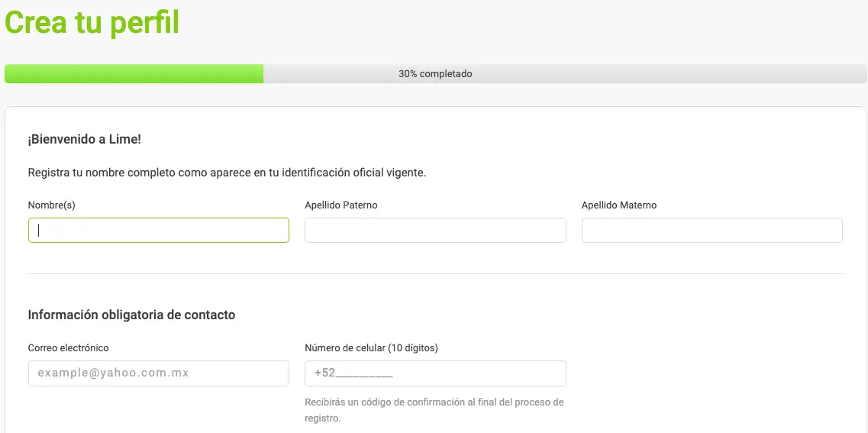This screenshot has width=868, height=433.
Task: Click the green filled progress bar portion
Action: (134, 73)
